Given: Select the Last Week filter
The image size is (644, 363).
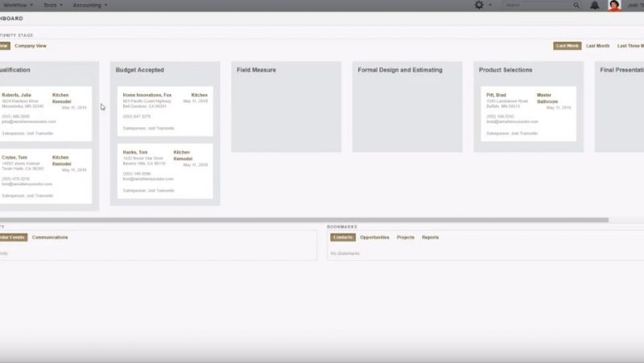Looking at the screenshot, I should (567, 46).
